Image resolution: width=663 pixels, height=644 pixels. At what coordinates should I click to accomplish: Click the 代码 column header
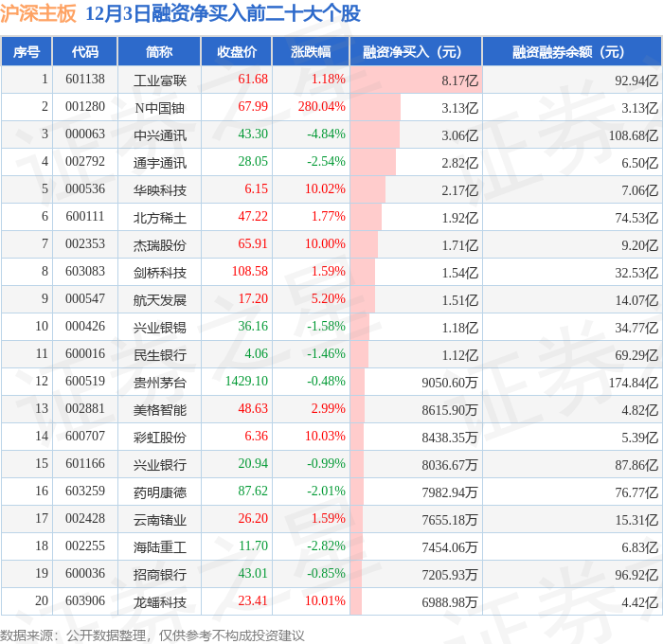click(84, 51)
